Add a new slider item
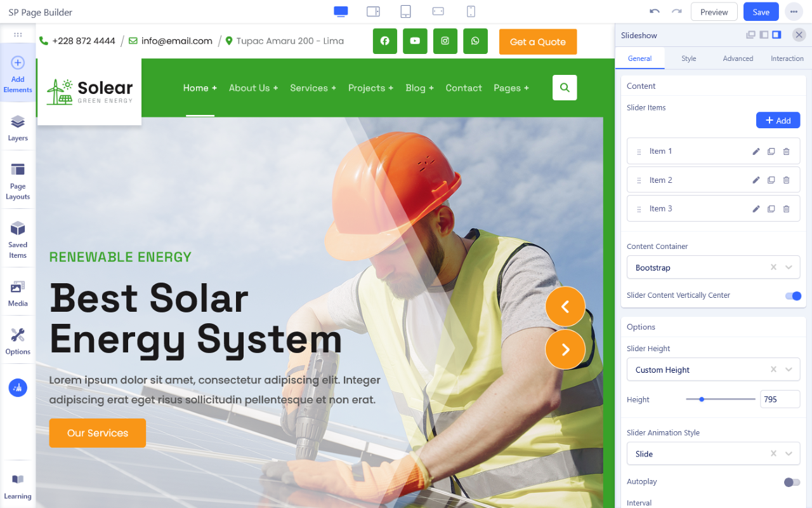Image resolution: width=812 pixels, height=508 pixels. pos(778,121)
